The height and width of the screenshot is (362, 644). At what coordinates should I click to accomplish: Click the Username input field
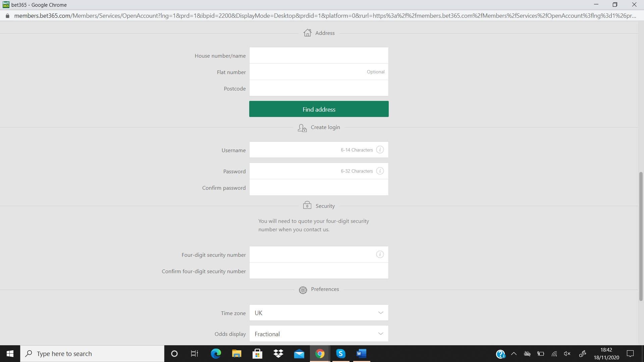point(319,150)
